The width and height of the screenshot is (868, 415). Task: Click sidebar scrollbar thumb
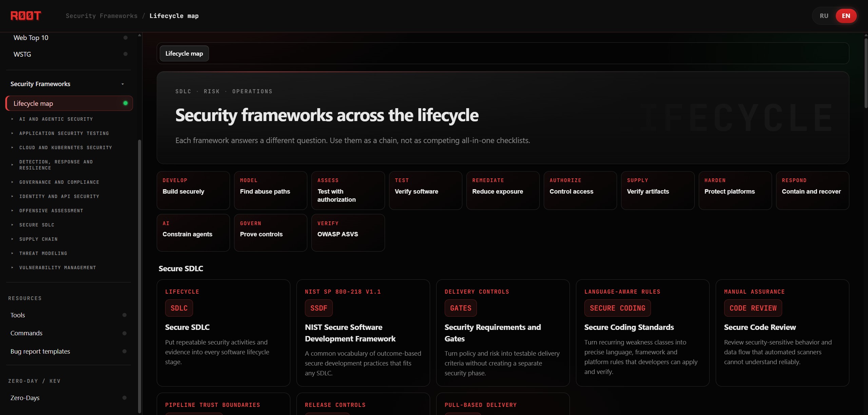point(139,276)
